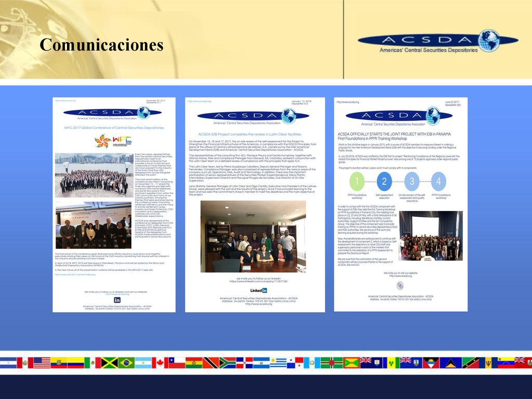Click the 'PFMI Foundations workshop' label under step 1
The height and width of the screenshot is (399, 532).
(357, 196)
